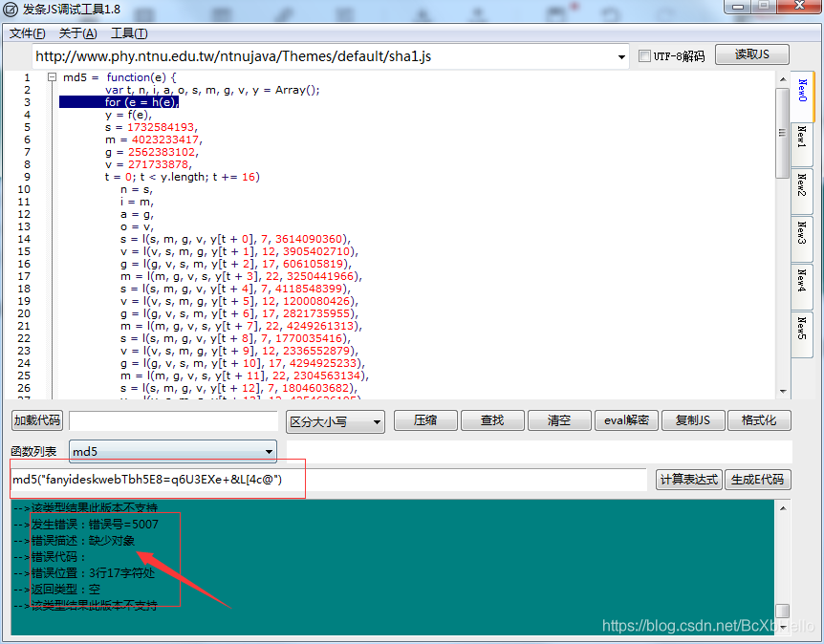Click output line 发生错误：错误号=5007
The height and width of the screenshot is (644, 824).
pyautogui.click(x=95, y=525)
